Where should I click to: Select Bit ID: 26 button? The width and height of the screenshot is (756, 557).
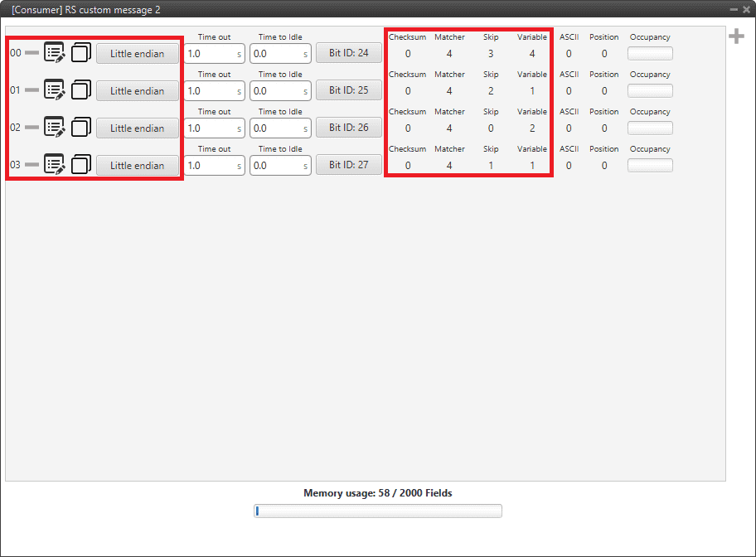point(348,128)
